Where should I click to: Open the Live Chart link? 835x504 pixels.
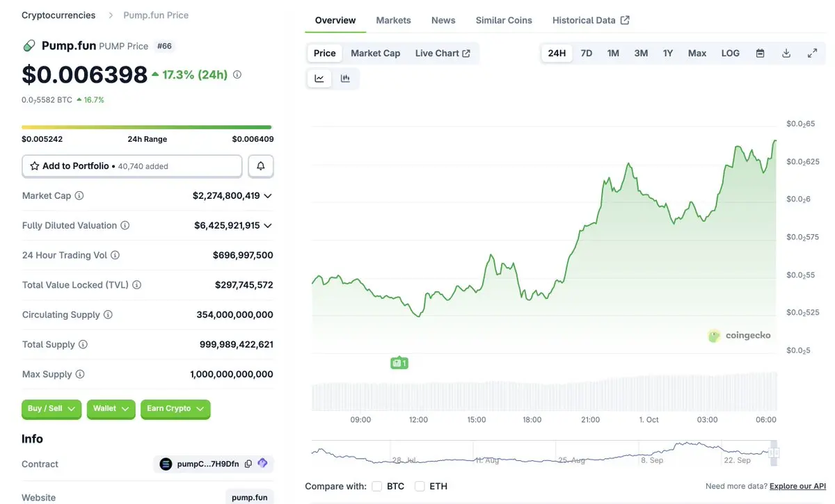tap(443, 53)
